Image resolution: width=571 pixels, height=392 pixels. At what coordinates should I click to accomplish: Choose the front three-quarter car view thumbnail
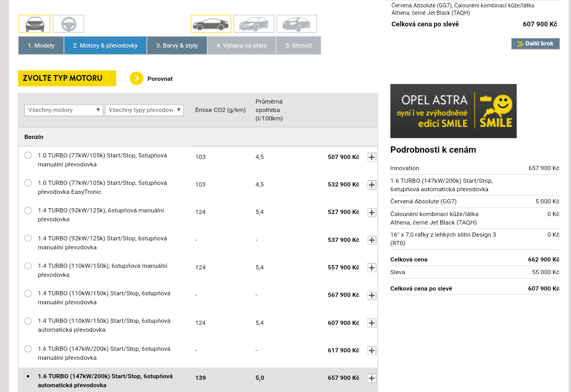(x=254, y=24)
